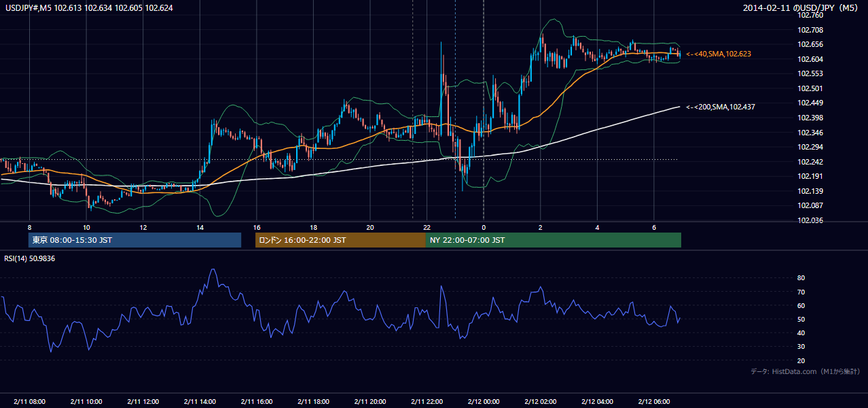Click price axis value 102.501

812,88
